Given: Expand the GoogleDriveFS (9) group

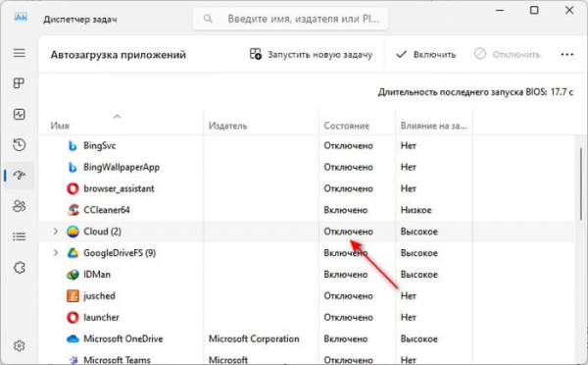Looking at the screenshot, I should (56, 253).
